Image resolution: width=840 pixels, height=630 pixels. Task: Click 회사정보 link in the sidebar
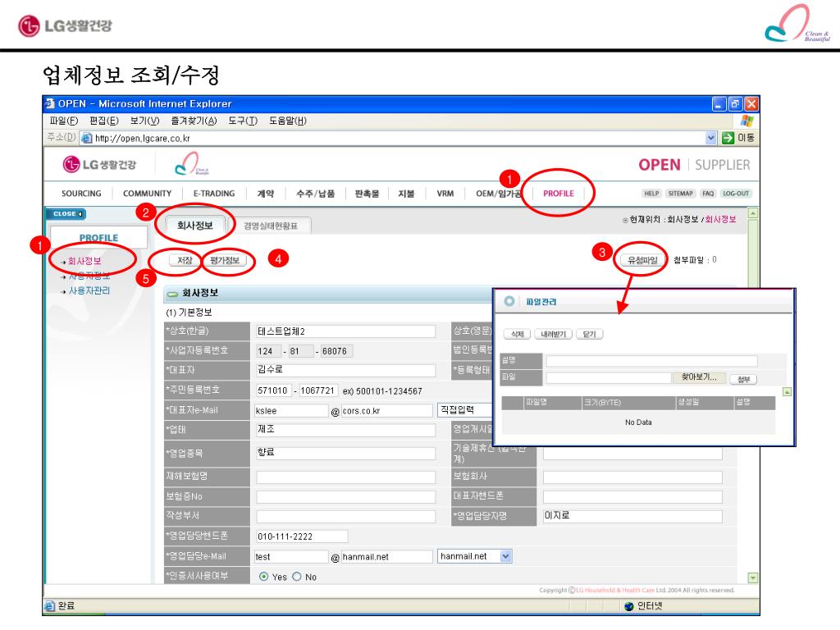84,261
